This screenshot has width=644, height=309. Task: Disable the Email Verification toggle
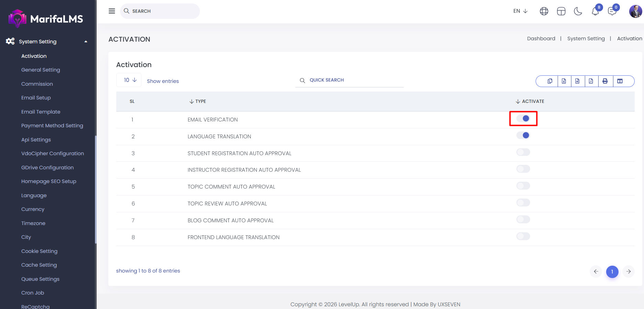click(x=523, y=119)
